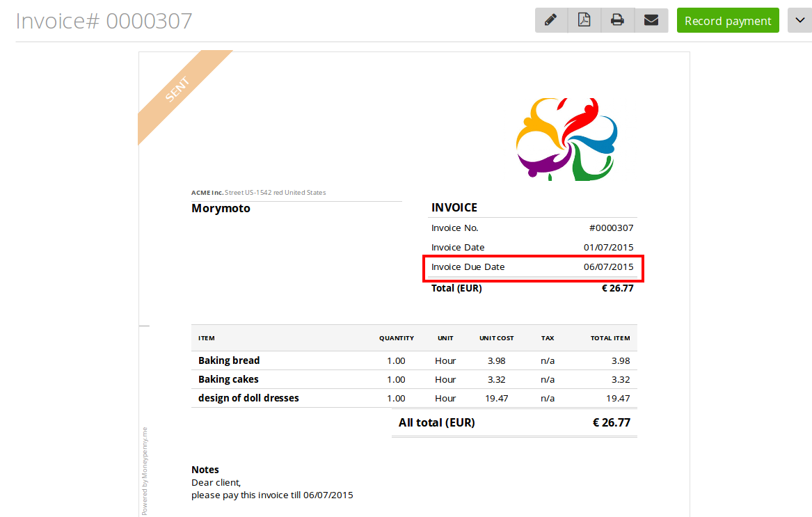The image size is (812, 517).
Task: Click n/a tax in doll dresses row
Action: [548, 399]
